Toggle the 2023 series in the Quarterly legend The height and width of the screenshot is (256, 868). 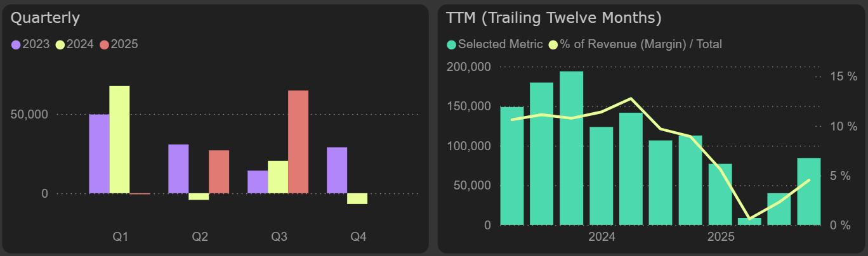click(x=30, y=44)
